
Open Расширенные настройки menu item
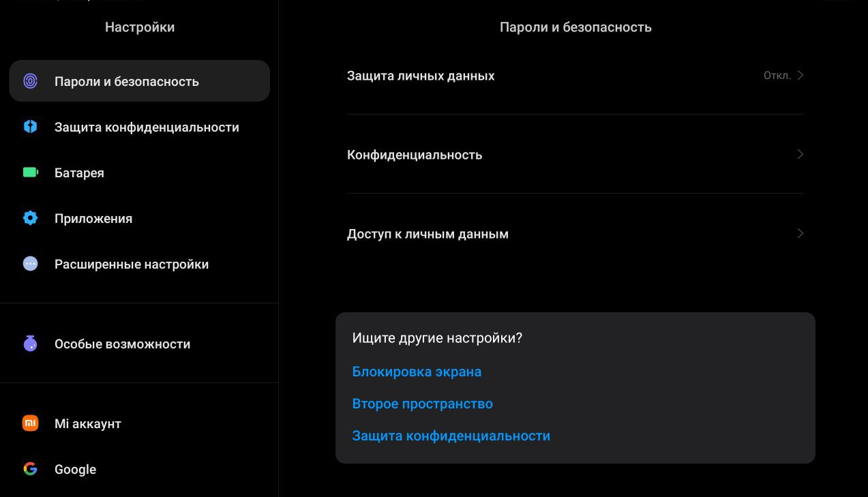point(132,265)
